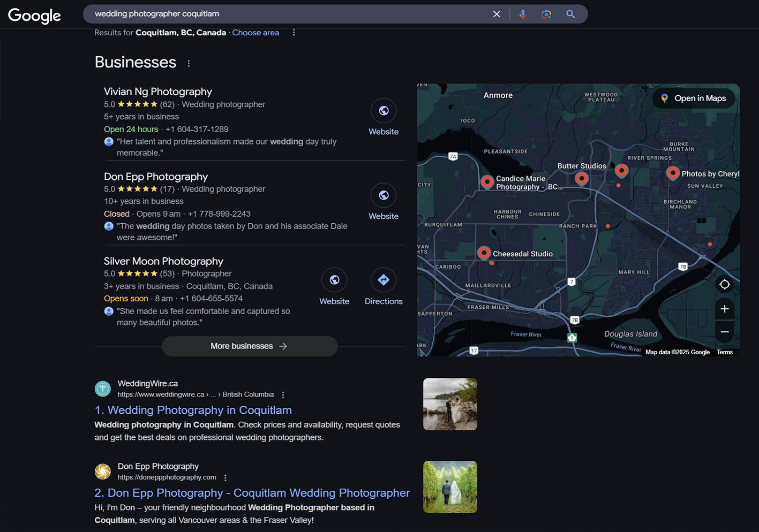
Task: Click the Don Epp vineyard thumbnail
Action: tap(450, 487)
